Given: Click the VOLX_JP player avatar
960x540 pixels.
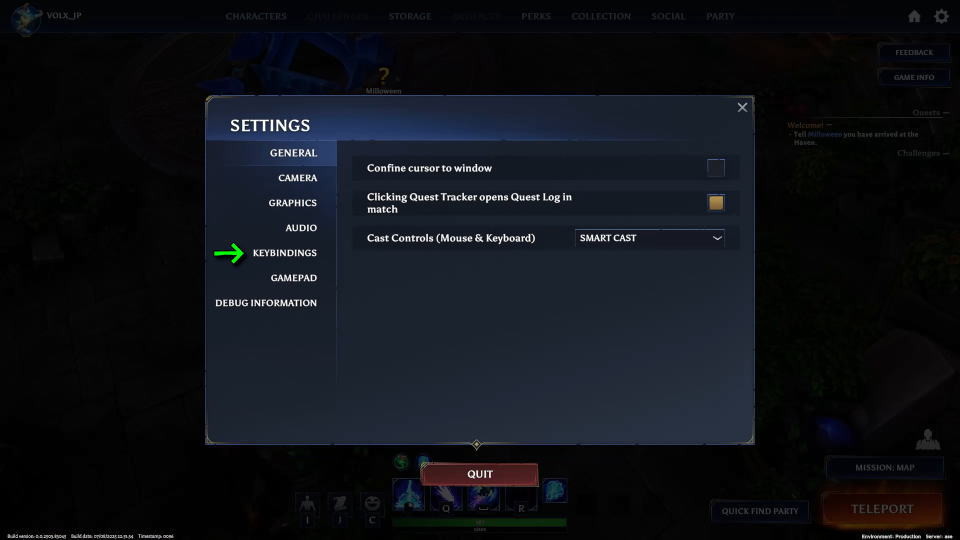Looking at the screenshot, I should tap(26, 18).
